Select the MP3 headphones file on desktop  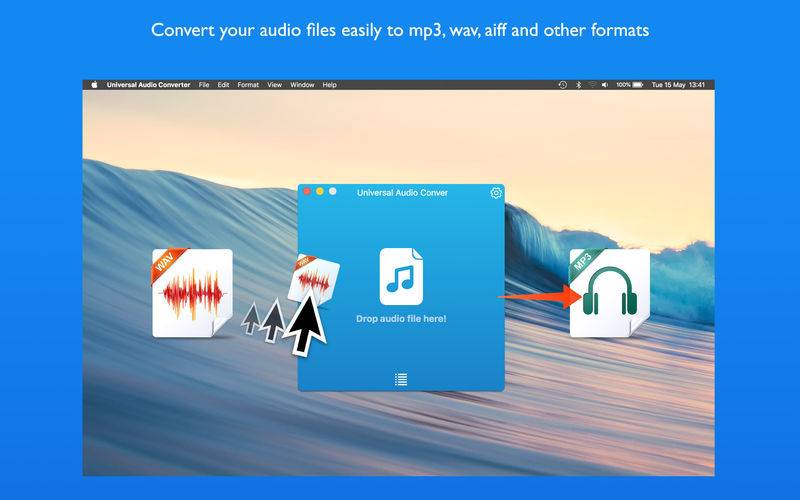tap(610, 293)
